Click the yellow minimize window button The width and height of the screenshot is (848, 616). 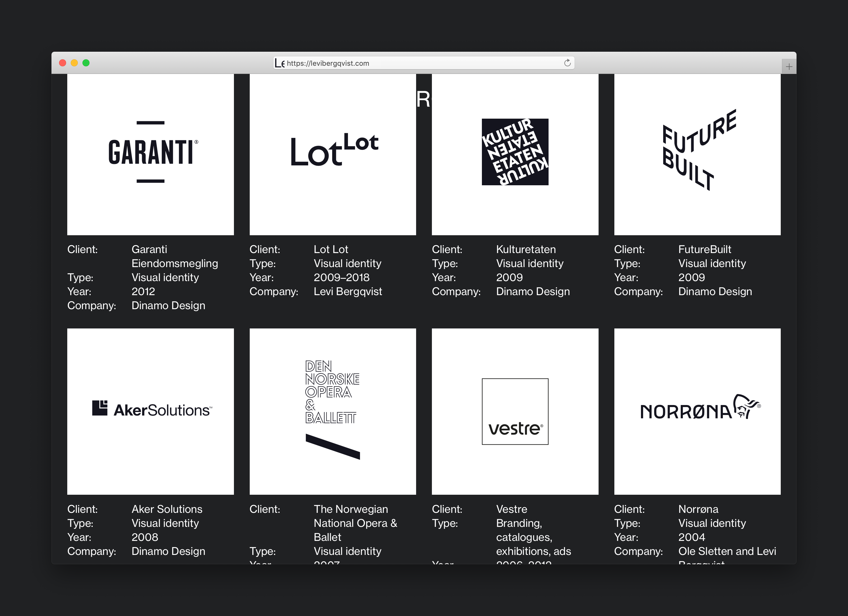click(74, 63)
